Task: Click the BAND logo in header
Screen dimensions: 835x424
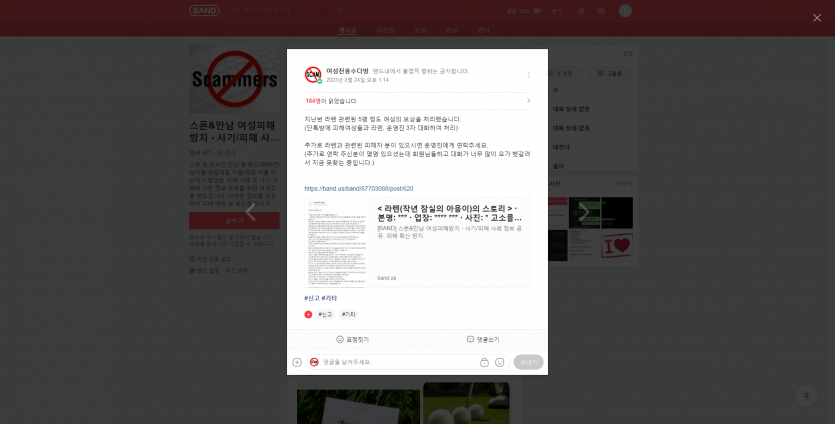Action: [204, 11]
